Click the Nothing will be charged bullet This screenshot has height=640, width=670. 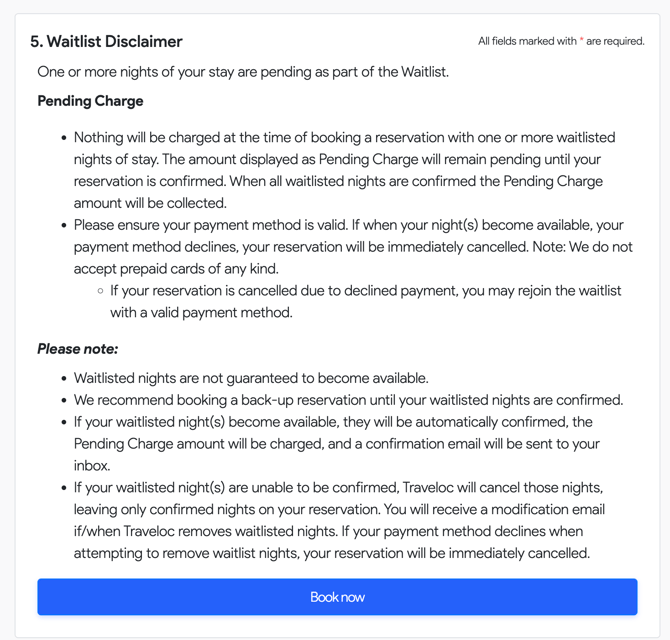coord(344,159)
